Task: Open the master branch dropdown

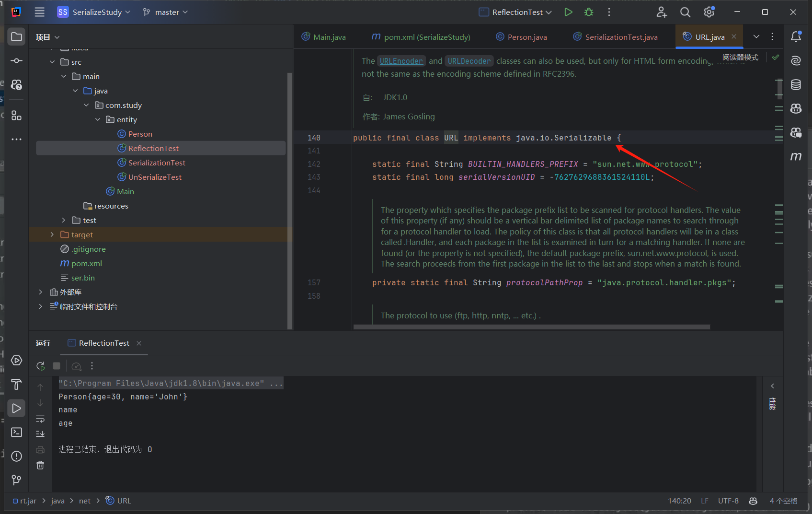Action: pyautogui.click(x=165, y=12)
